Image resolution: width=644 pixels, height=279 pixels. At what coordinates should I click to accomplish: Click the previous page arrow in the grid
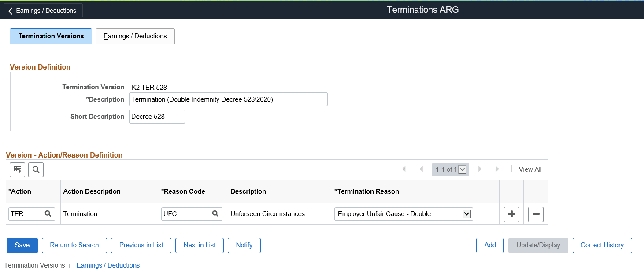pyautogui.click(x=421, y=169)
